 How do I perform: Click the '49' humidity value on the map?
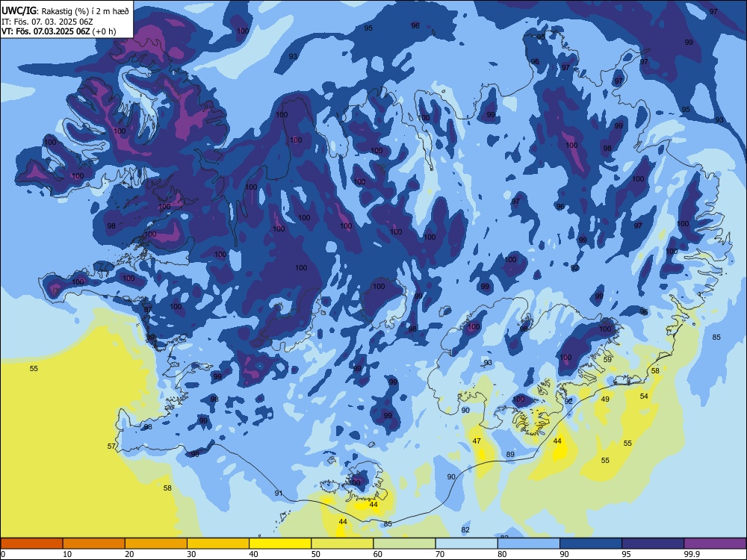pyautogui.click(x=605, y=399)
